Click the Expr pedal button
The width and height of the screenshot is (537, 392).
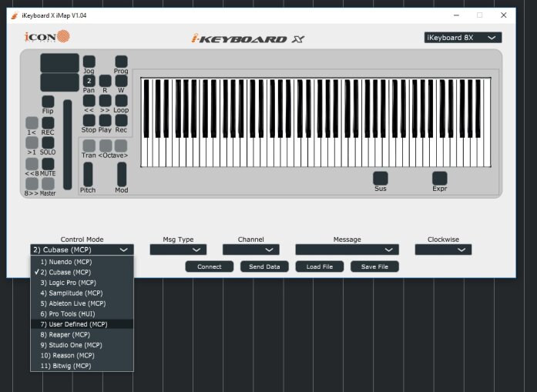pos(440,179)
